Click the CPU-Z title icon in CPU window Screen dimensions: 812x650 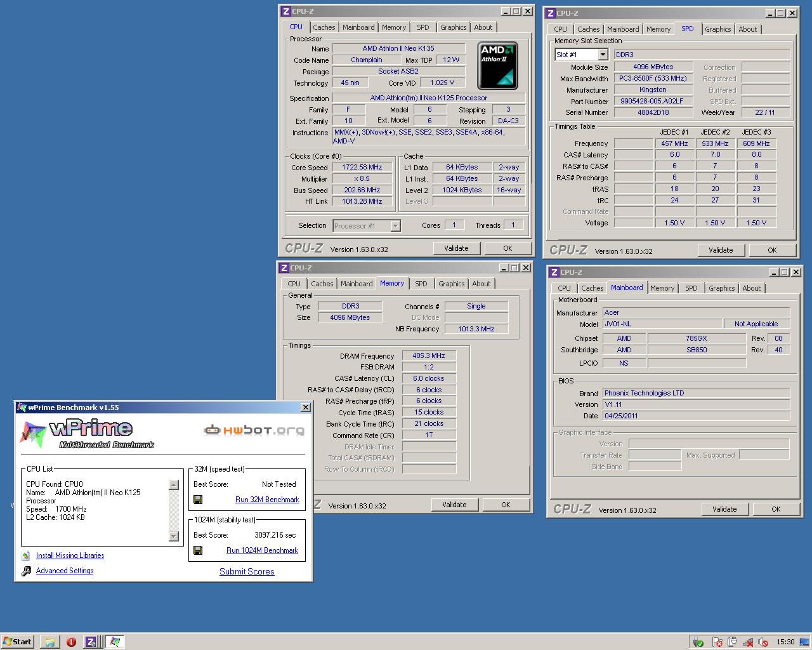(285, 11)
